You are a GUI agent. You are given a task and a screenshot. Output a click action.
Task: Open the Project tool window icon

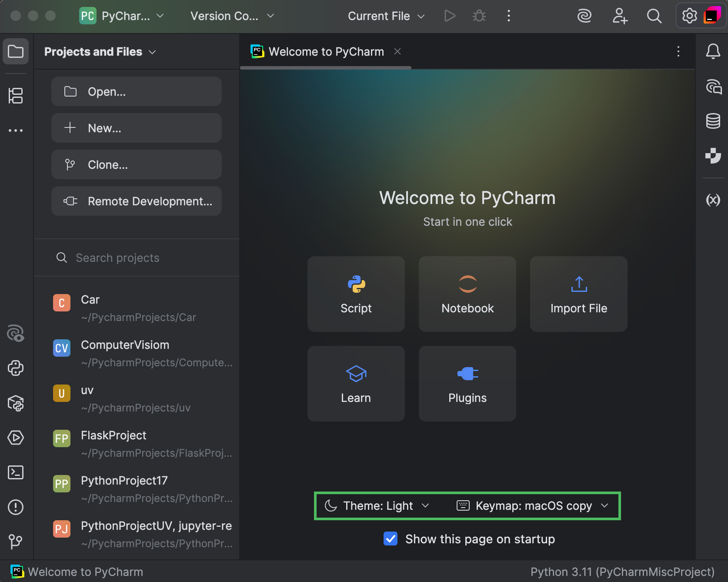[x=16, y=51]
